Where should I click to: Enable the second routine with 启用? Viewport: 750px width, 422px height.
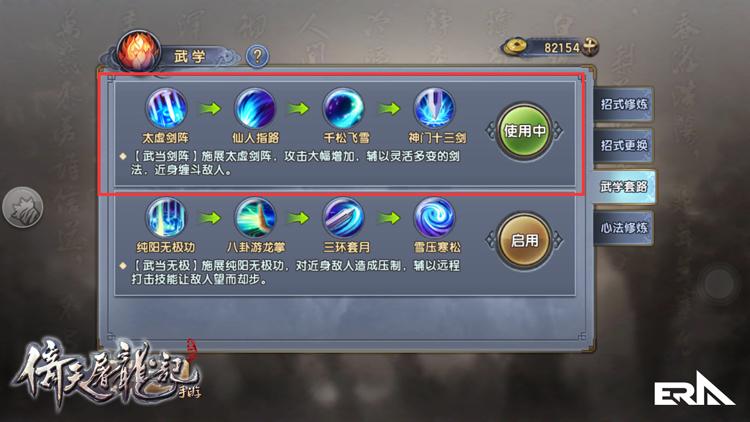click(524, 240)
